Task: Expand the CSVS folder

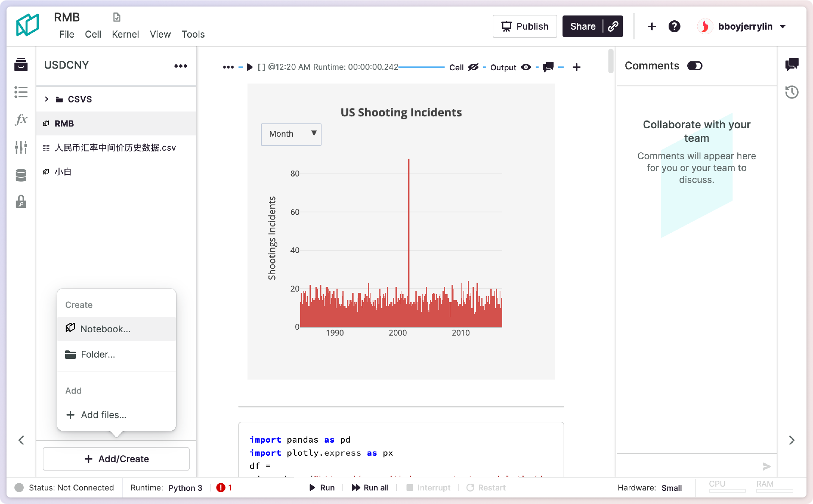Action: tap(47, 99)
